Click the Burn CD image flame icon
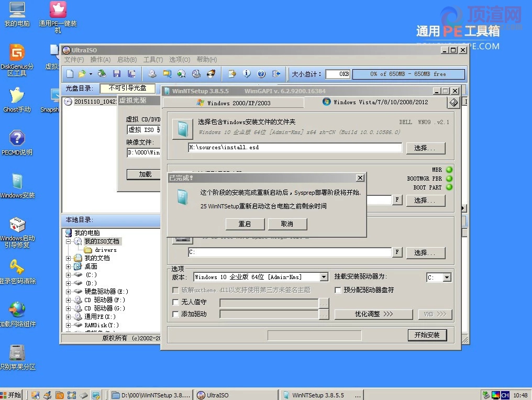Screen dimensions: 532x400 coord(211,74)
